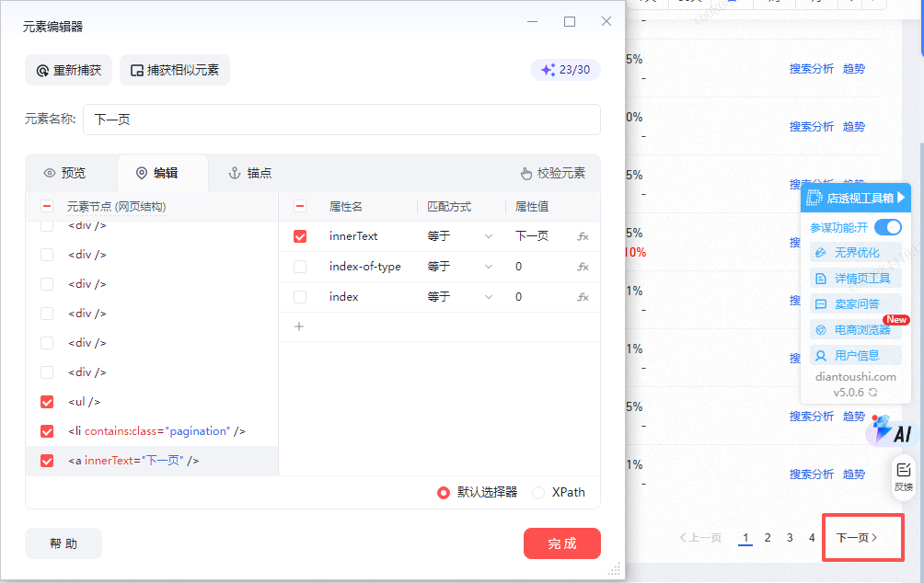Image resolution: width=924 pixels, height=583 pixels.
Task: Click the 重新捕获 recapture button
Action: [x=68, y=70]
